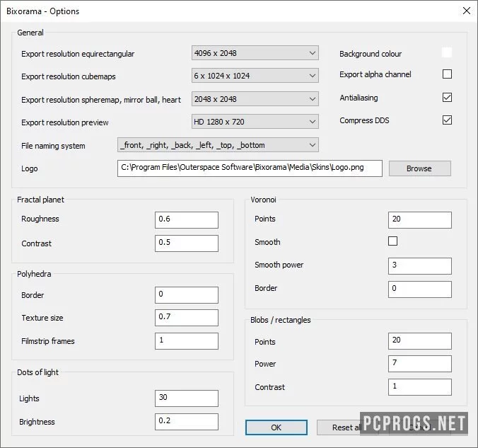Click the Smooth power input field
Image resolution: width=478 pixels, height=448 pixels.
tap(420, 266)
